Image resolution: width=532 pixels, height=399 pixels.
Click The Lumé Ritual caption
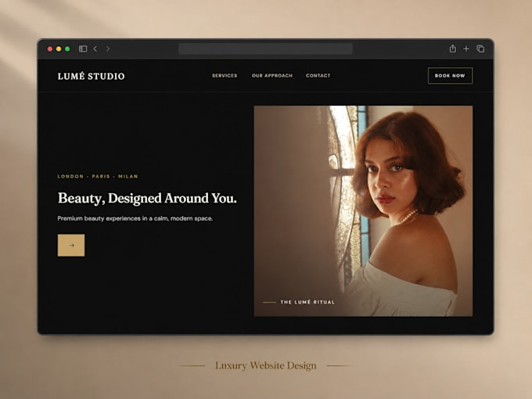coord(307,302)
